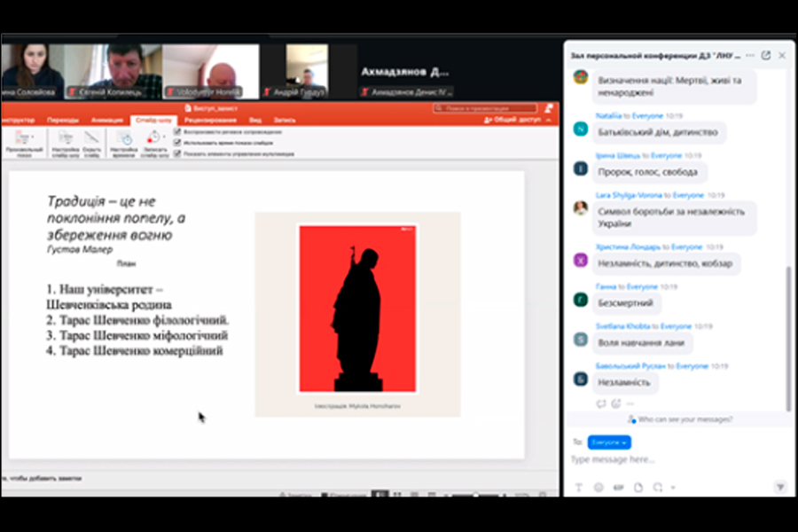Click screenshot capture icon in chat

pyautogui.click(x=658, y=488)
